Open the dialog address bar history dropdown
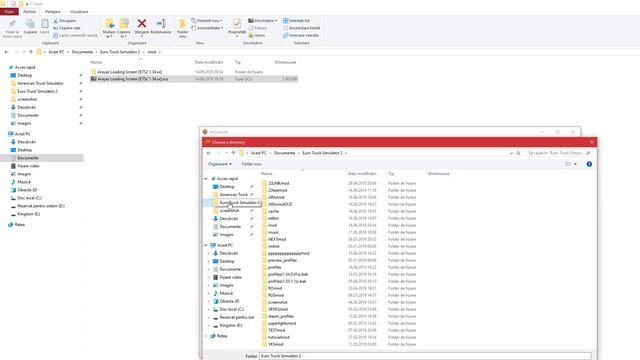Viewport: 640px width, 360px height. (x=511, y=153)
